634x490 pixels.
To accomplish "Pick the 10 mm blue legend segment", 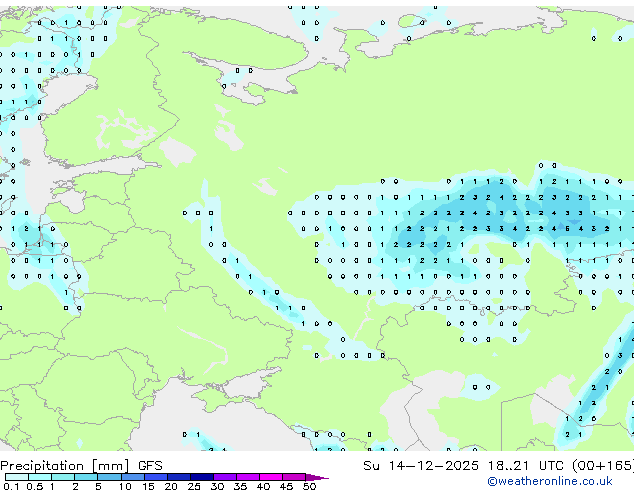I will coord(132,477).
